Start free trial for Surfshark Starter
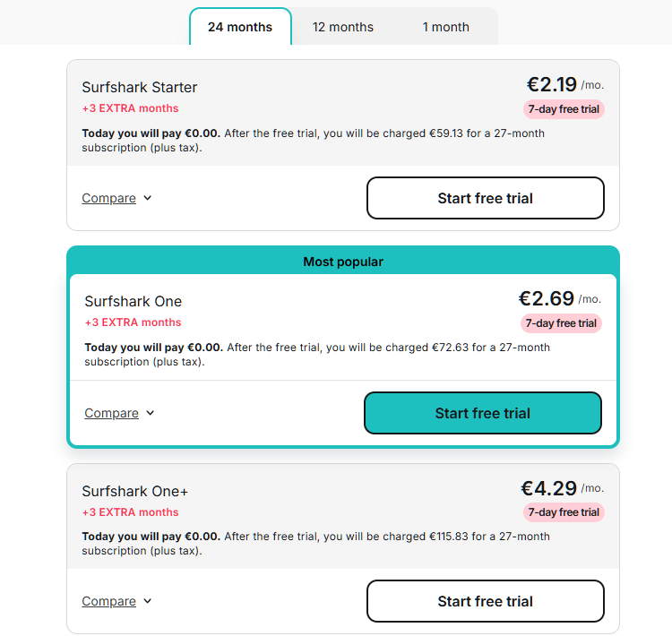 click(485, 198)
